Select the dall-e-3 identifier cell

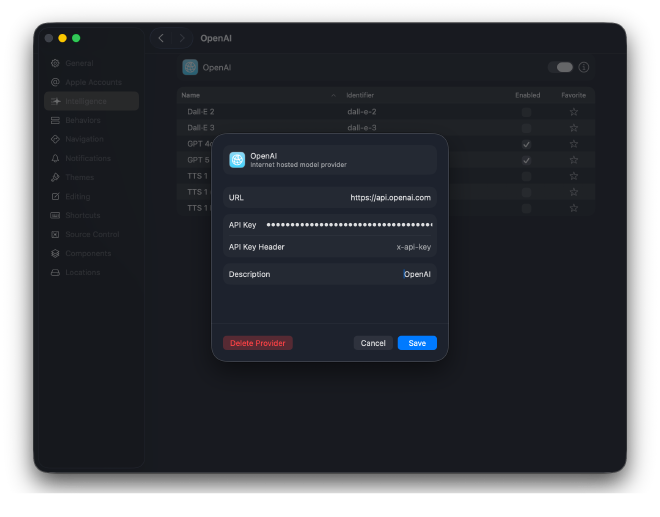coord(362,128)
